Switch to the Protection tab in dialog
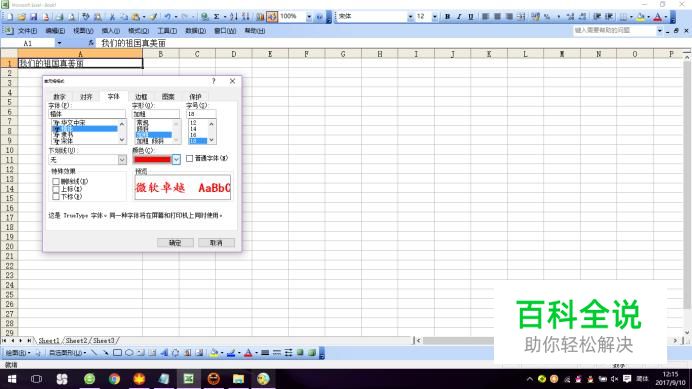Image resolution: width=692 pixels, height=389 pixels. 195,97
